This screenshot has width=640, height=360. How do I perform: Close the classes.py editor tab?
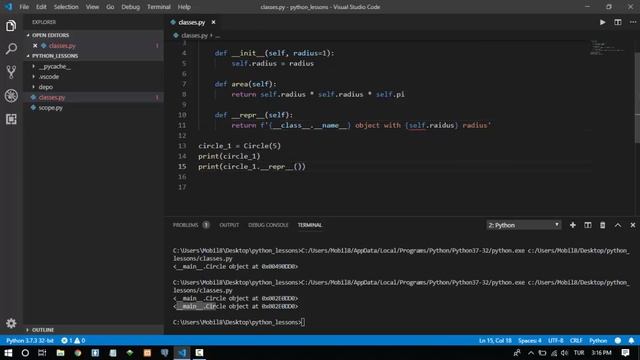tap(213, 22)
